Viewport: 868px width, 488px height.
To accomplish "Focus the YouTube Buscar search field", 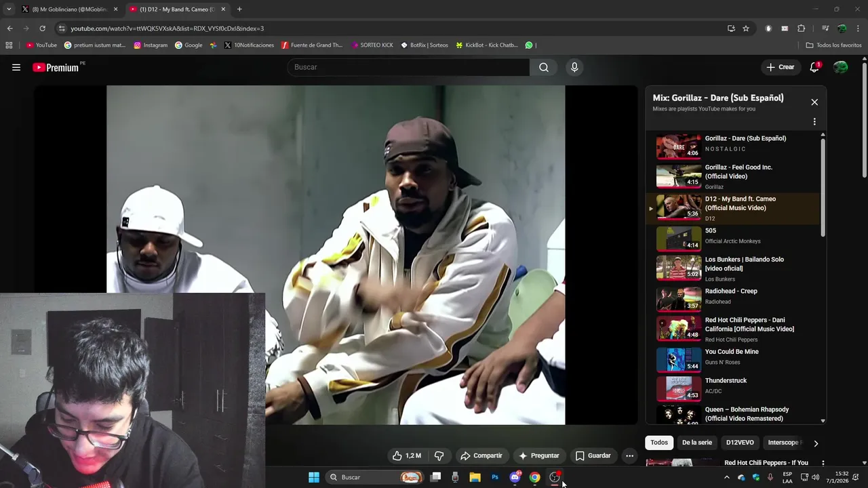I will (408, 67).
